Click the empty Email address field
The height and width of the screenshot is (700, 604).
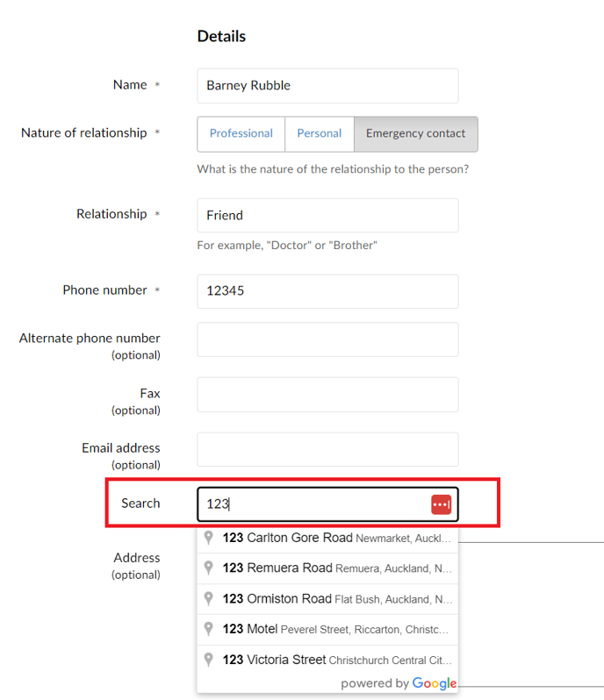pyautogui.click(x=327, y=449)
